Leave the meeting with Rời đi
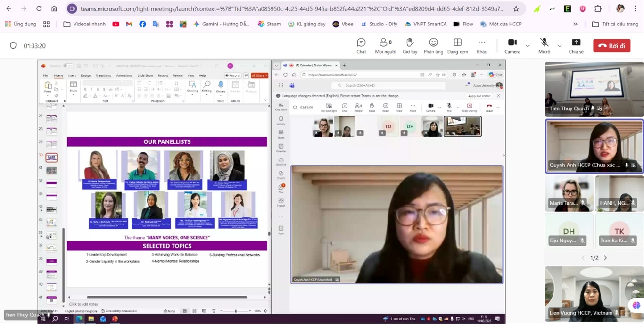The image size is (644, 324). [611, 46]
